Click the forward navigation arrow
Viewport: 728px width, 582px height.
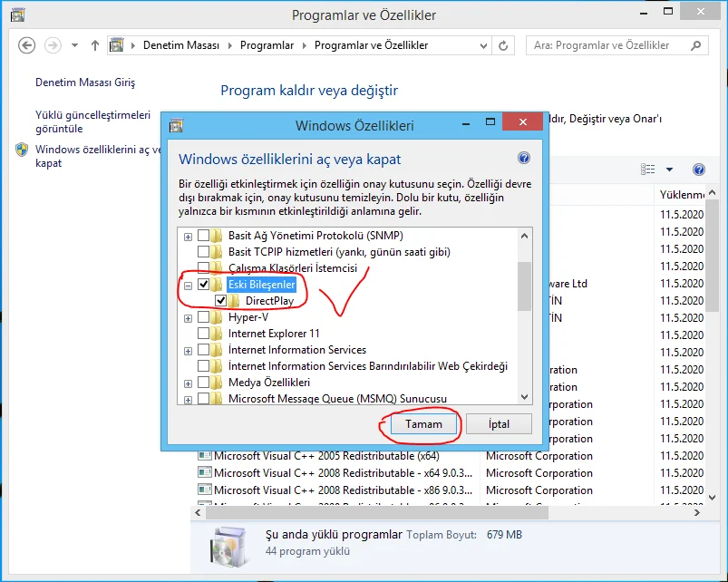point(53,45)
